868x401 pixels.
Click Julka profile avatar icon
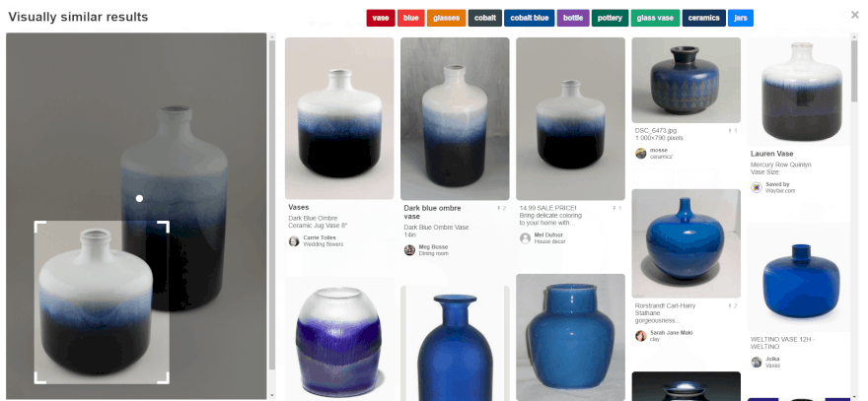point(757,363)
